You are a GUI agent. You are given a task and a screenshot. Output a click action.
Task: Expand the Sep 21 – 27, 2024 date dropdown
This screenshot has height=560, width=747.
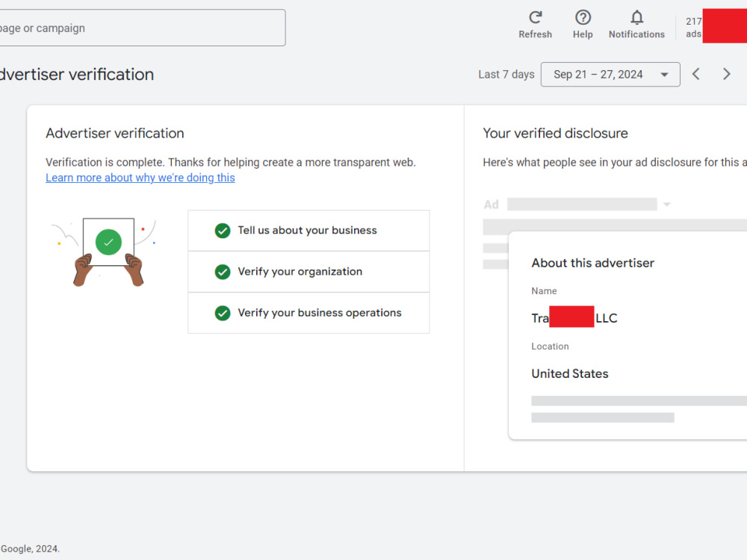click(x=610, y=74)
